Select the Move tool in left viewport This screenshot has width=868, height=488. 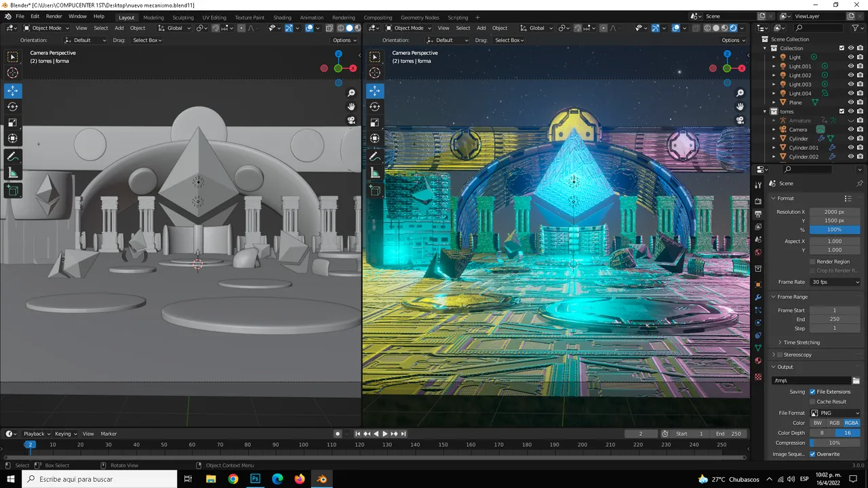13,91
